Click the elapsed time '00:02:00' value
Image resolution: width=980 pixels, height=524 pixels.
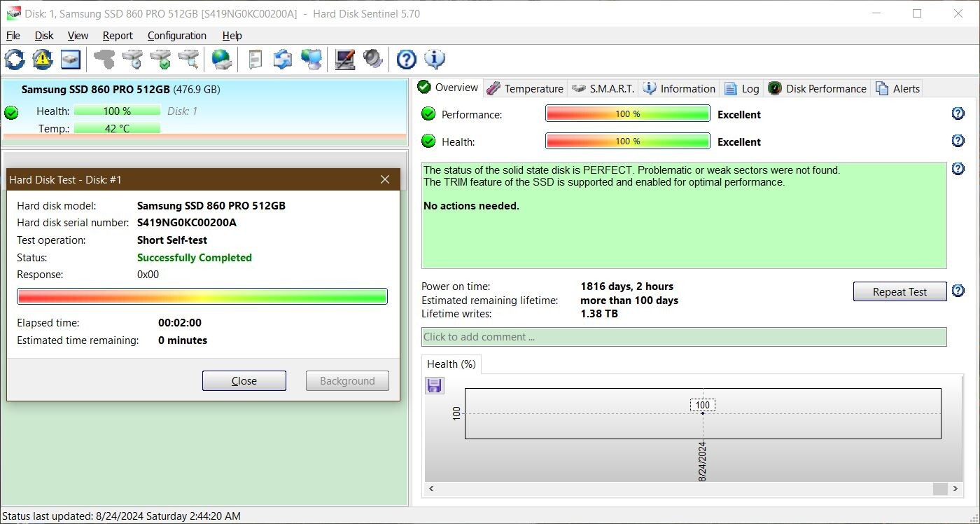[180, 323]
